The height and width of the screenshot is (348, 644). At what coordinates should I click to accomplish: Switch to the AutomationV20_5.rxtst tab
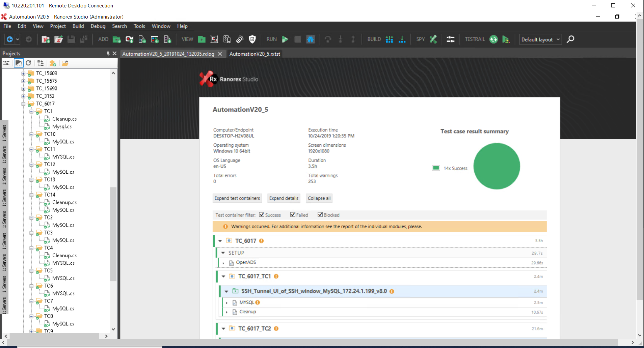[x=255, y=54]
